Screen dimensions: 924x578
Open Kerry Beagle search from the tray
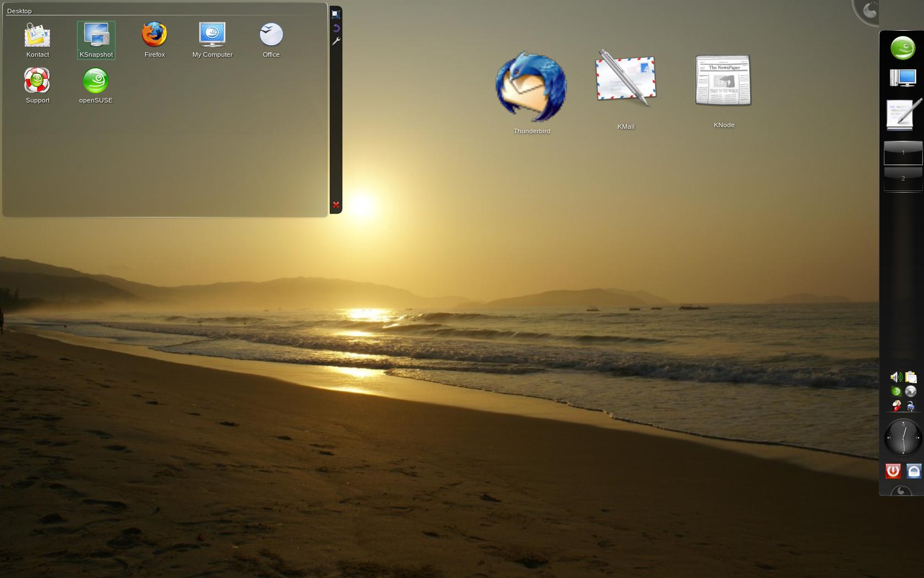point(897,405)
